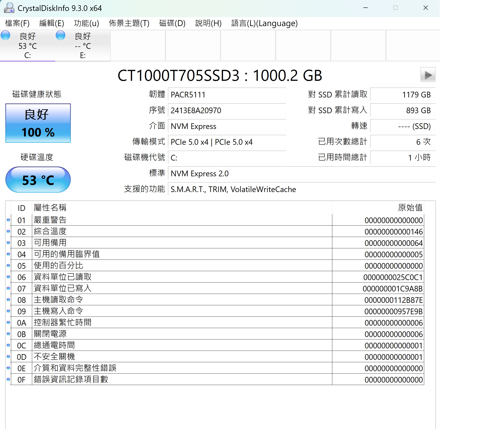Click the status dot of attribute 03 可用備用
Screen dimensions: 504x429
pos(8,243)
